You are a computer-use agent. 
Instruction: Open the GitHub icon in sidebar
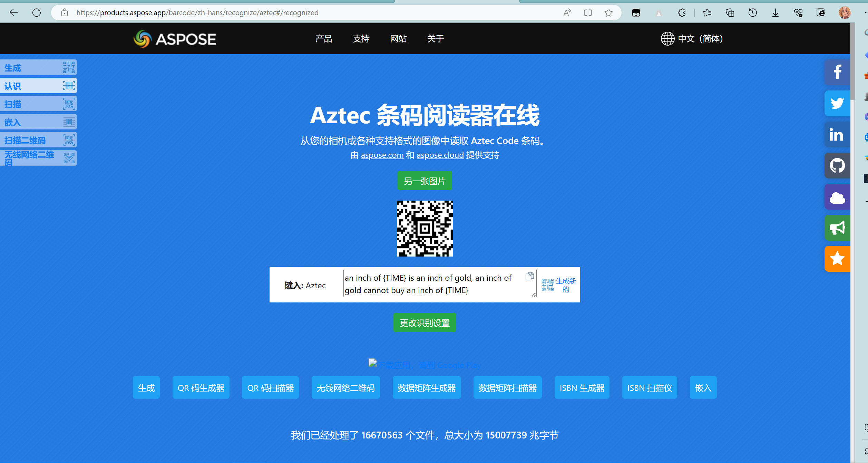click(837, 165)
